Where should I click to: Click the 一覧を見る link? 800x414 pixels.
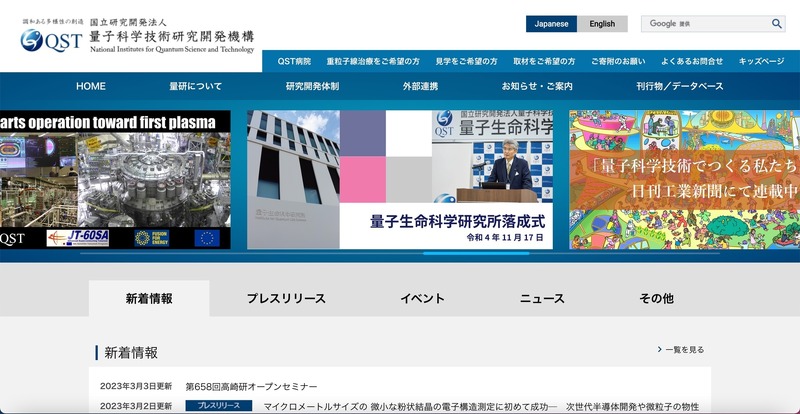(x=681, y=350)
